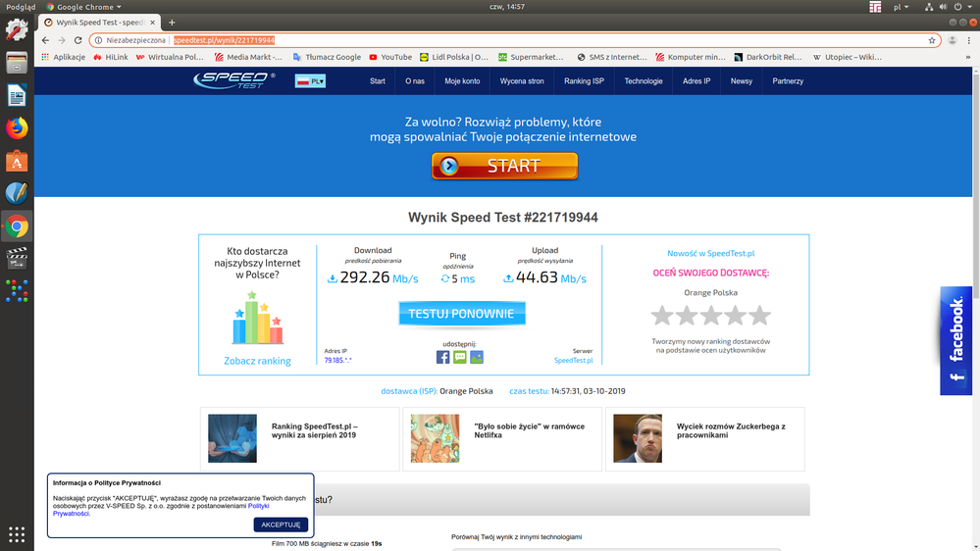Go to Moje konto in navigation
980x551 pixels.
click(462, 81)
